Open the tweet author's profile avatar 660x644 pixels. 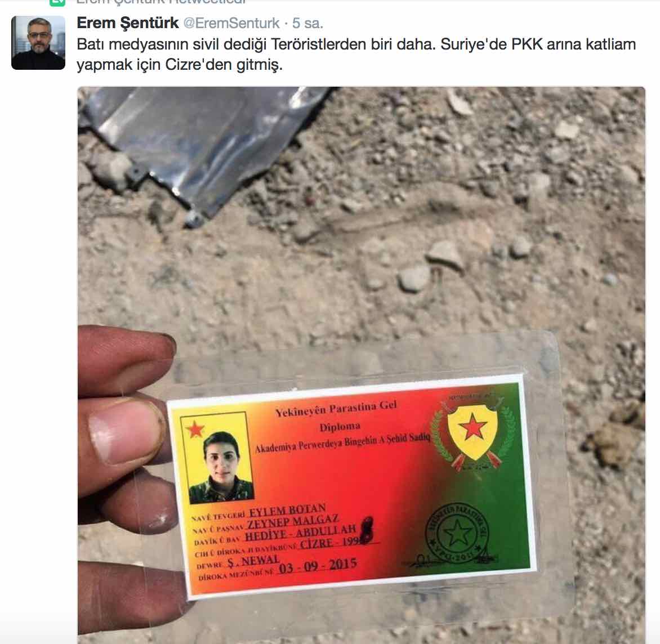pos(38,42)
